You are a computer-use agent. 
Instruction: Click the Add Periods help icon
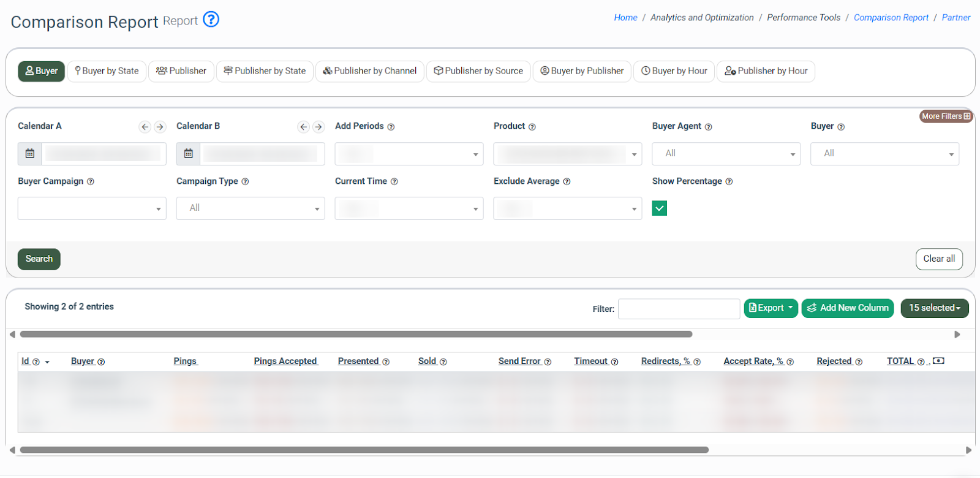391,127
